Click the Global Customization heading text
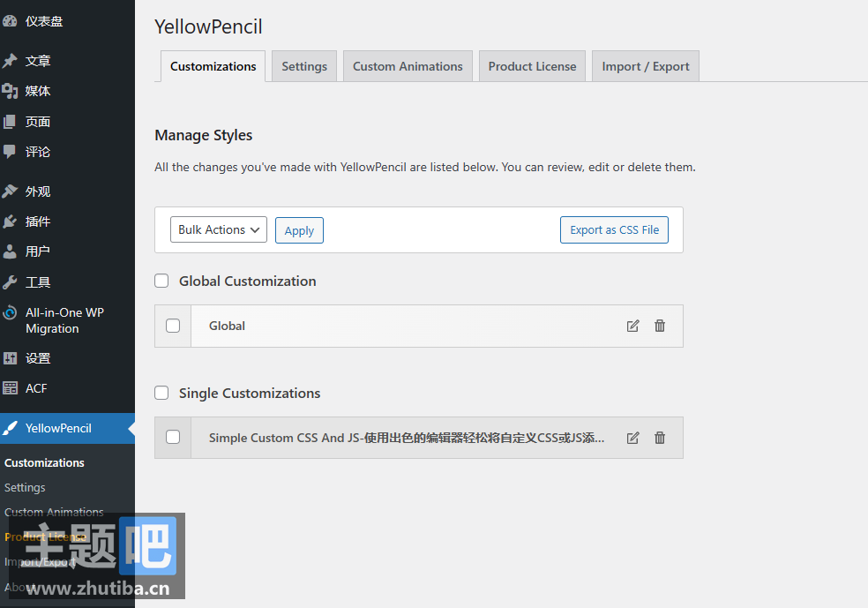The width and height of the screenshot is (868, 608). tap(248, 281)
